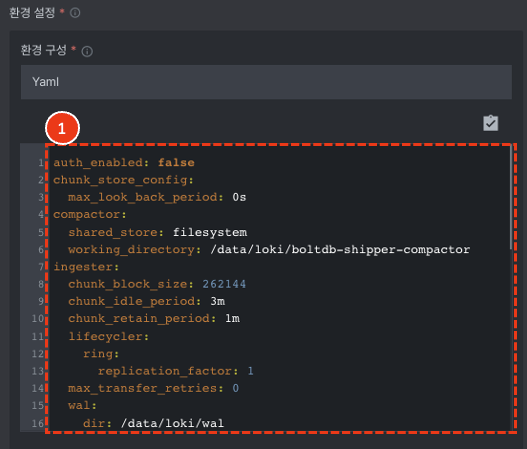Click the 'replication_factor: 1' line
Image resolution: width=527 pixels, height=449 pixels.
[x=176, y=371]
